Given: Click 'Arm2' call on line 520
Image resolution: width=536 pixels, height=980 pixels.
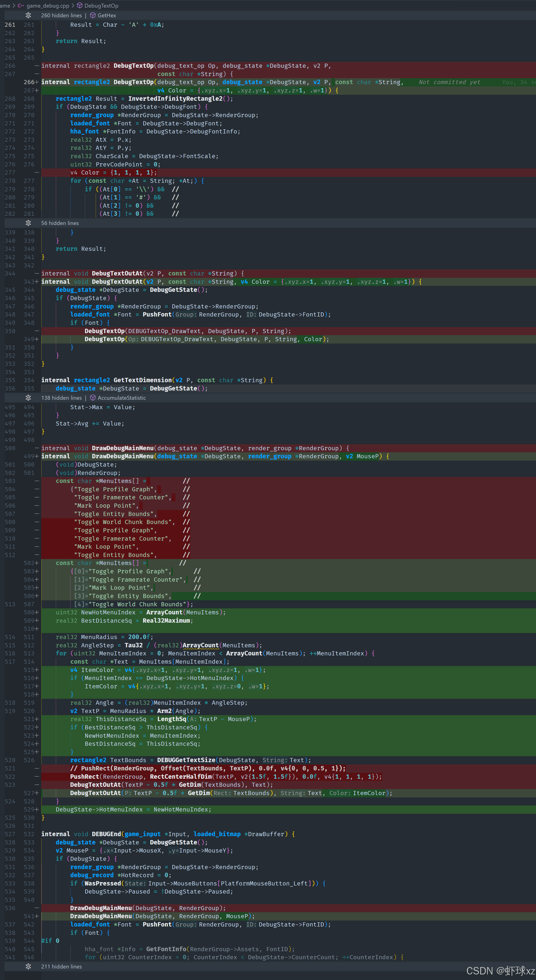Looking at the screenshot, I should (164, 711).
